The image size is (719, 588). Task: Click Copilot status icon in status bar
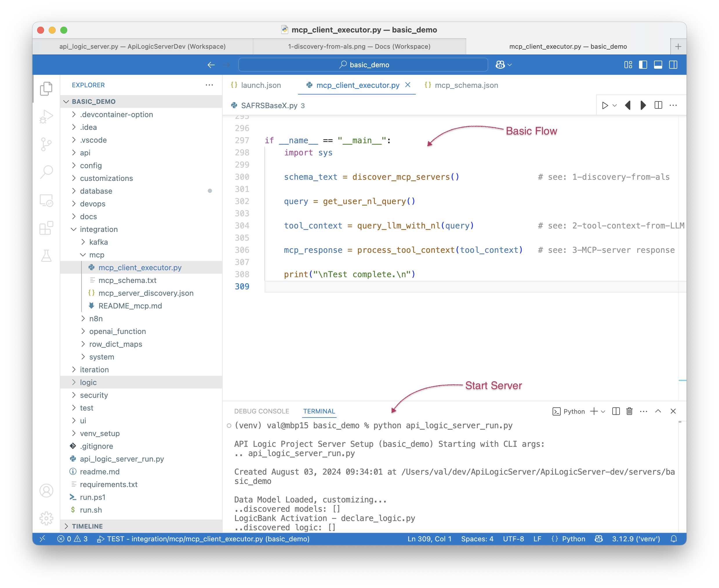coord(598,539)
